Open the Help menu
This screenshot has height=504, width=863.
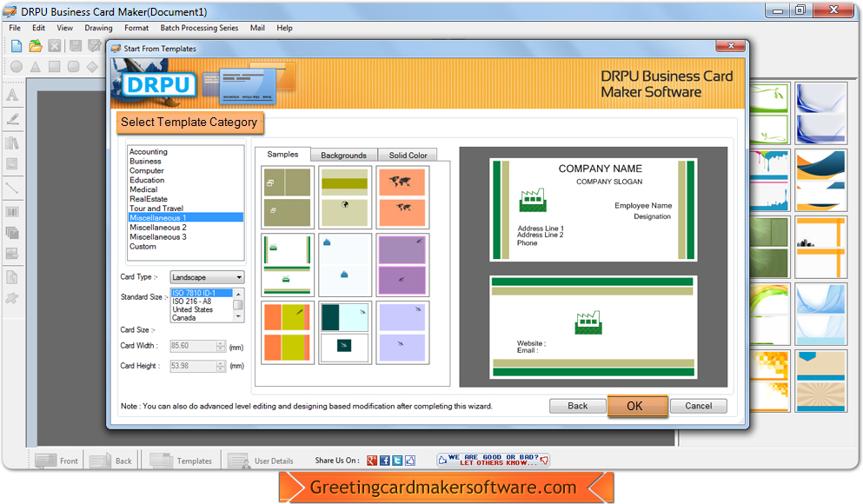tap(284, 28)
